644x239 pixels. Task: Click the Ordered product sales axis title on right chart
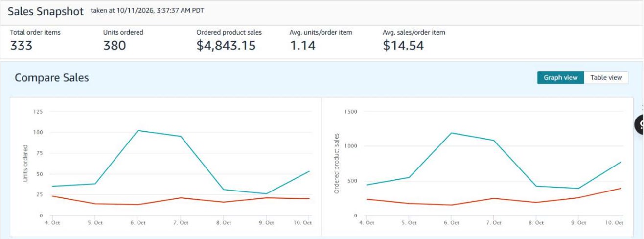point(337,164)
